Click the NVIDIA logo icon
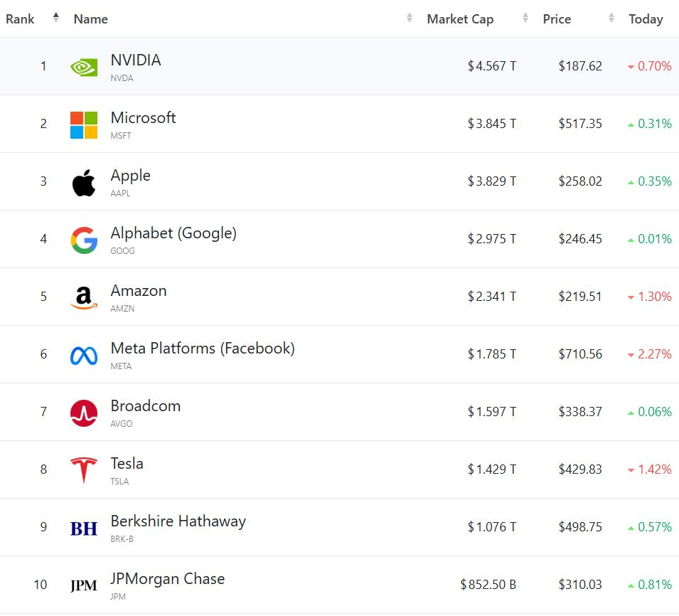 [x=84, y=67]
